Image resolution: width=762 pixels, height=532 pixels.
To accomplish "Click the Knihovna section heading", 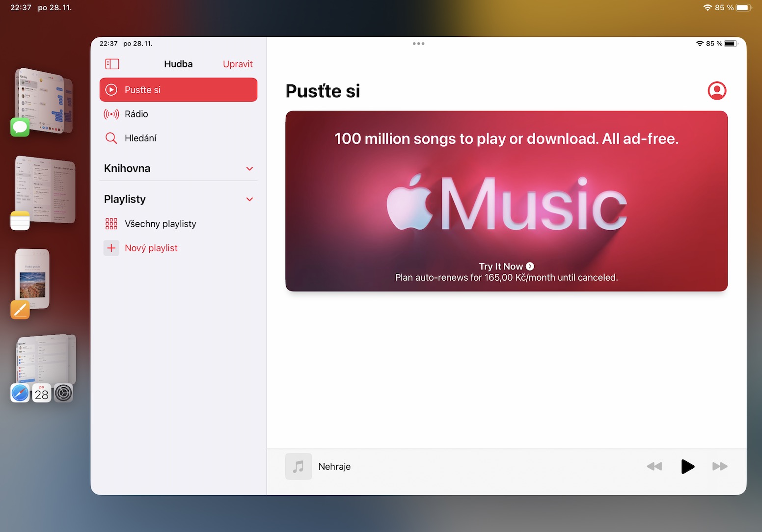I will 127,168.
